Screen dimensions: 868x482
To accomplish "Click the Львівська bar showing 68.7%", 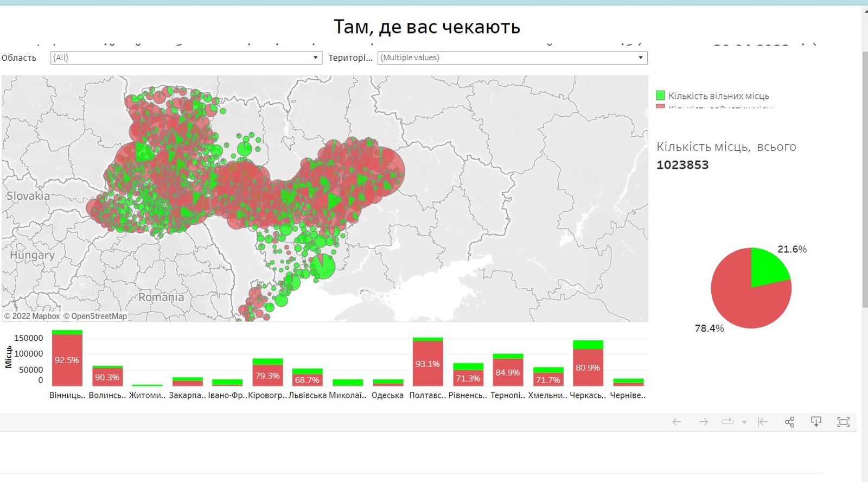I will 307,379.
